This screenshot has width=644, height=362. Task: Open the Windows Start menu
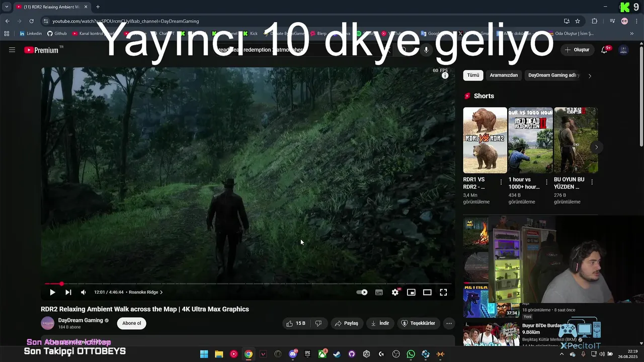[204, 354]
